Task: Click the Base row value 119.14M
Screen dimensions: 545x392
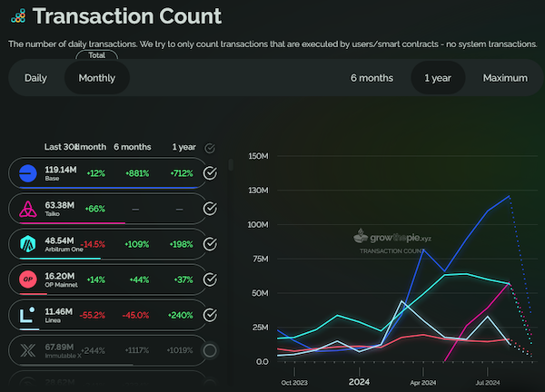Action: click(x=61, y=170)
